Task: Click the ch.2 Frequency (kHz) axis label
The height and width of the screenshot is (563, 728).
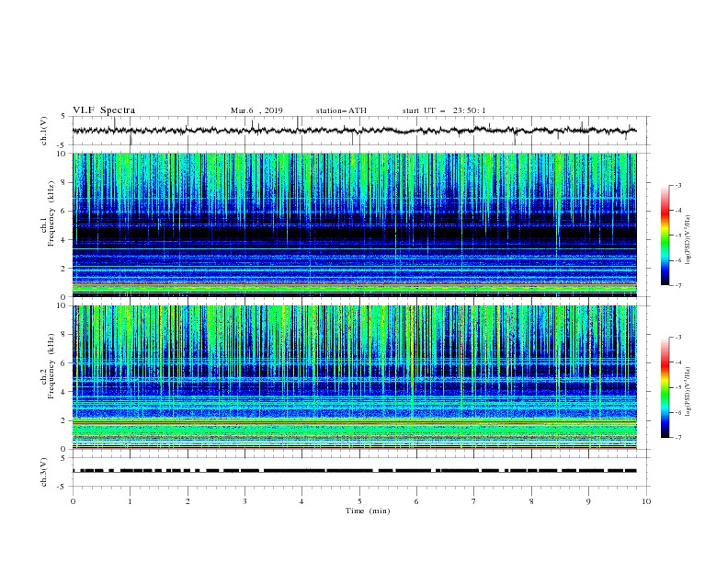Action: pos(48,366)
